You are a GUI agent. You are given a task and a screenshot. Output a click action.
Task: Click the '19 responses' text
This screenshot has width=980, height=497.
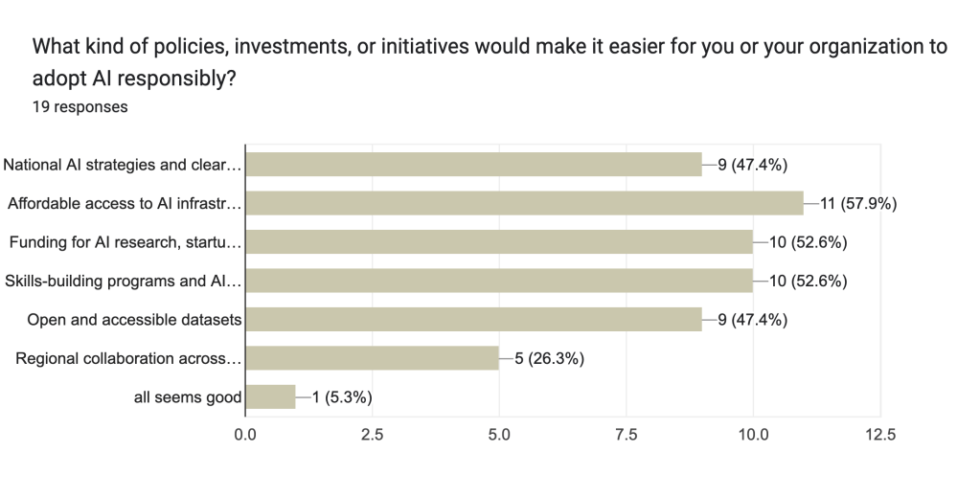[80, 107]
